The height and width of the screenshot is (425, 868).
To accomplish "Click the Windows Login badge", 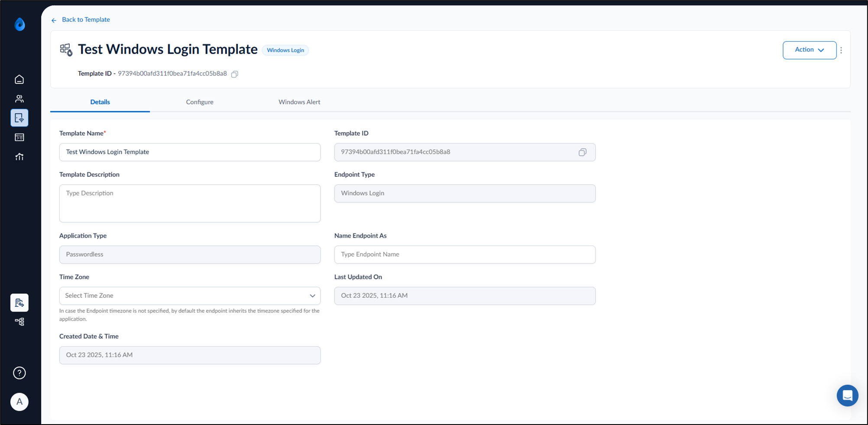I will [285, 50].
